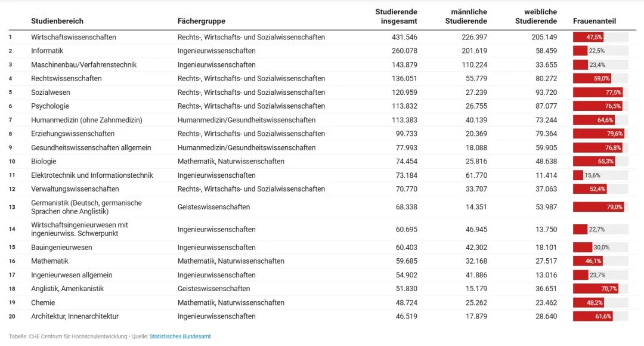The width and height of the screenshot is (644, 346).
Task: Sort by männliche Studierende column header
Action: pyautogui.click(x=466, y=17)
